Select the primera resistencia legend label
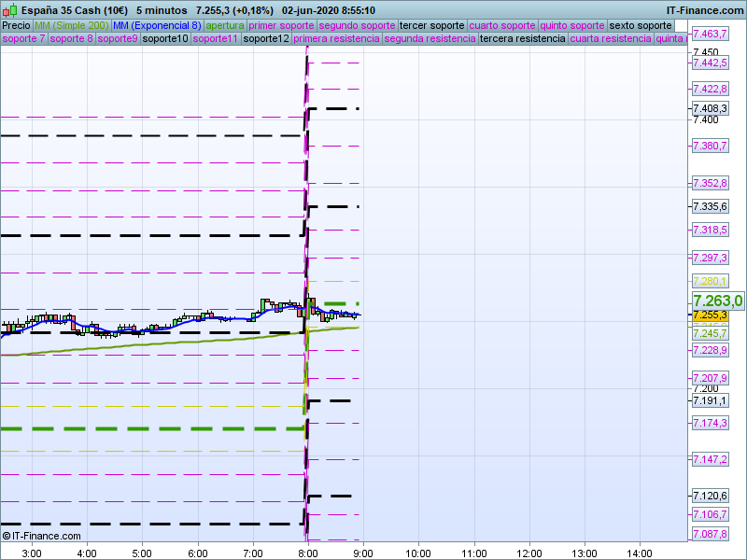Image resolution: width=747 pixels, height=560 pixels. [336, 39]
